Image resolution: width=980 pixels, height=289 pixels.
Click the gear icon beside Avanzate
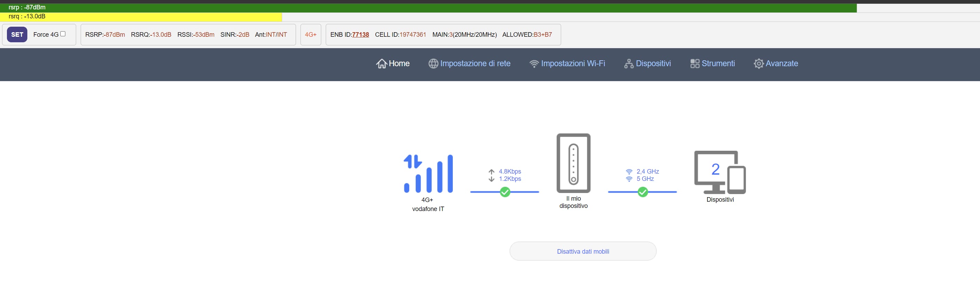pos(758,64)
